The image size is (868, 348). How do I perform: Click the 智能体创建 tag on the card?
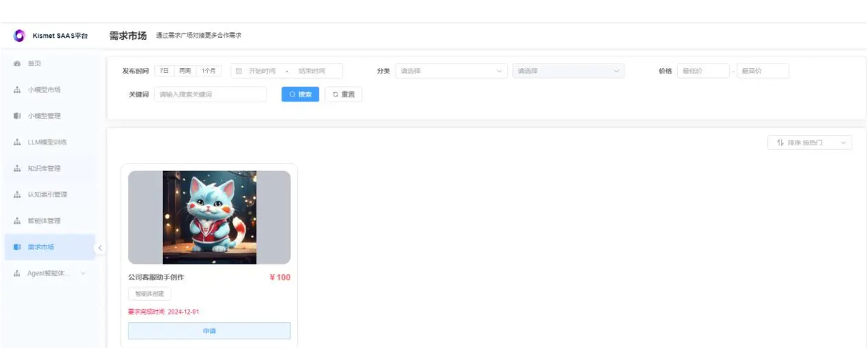point(149,294)
